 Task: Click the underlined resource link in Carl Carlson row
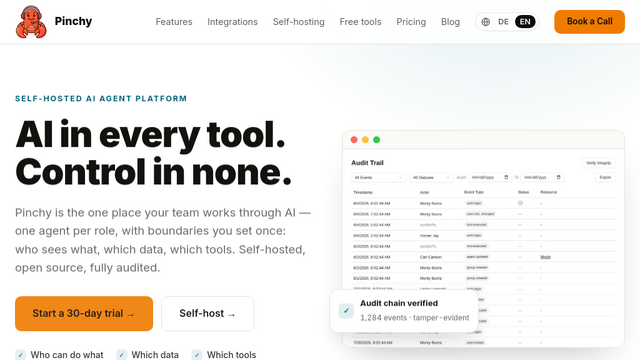[x=546, y=257]
